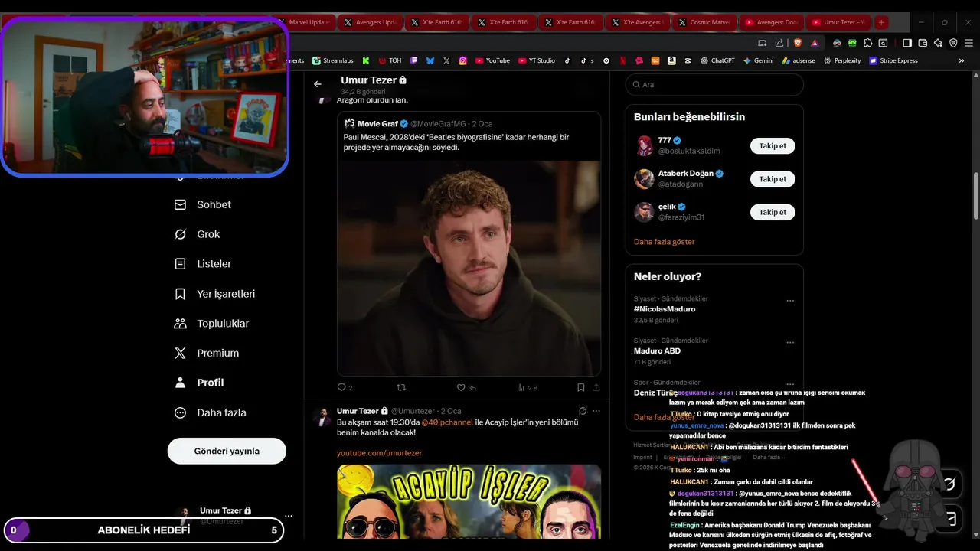
Task: Follow Ataberk Doğan with Takip et
Action: [773, 179]
